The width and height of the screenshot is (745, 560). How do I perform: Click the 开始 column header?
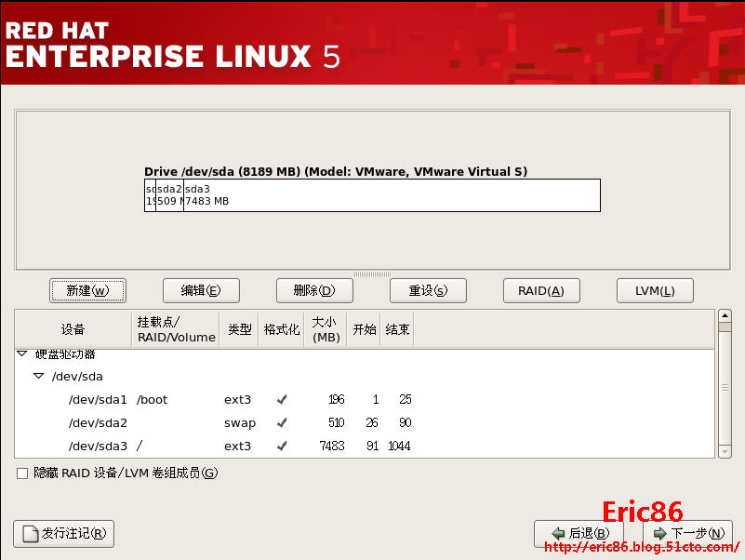coord(364,329)
